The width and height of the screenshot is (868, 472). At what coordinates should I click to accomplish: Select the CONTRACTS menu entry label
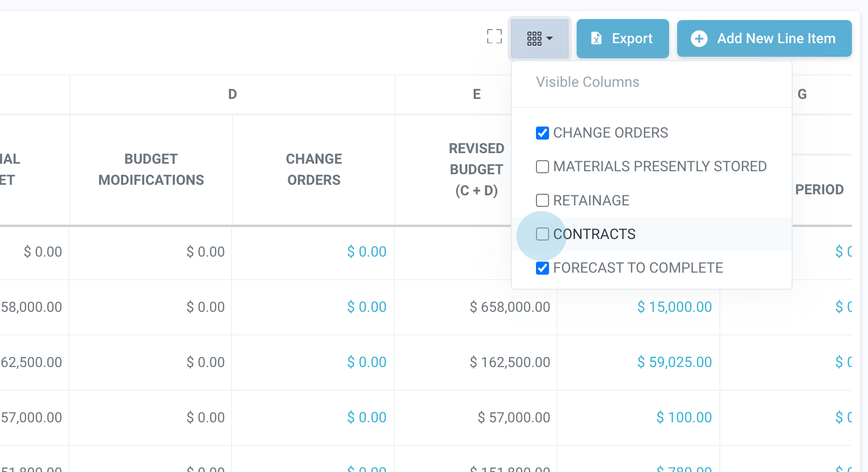point(594,234)
